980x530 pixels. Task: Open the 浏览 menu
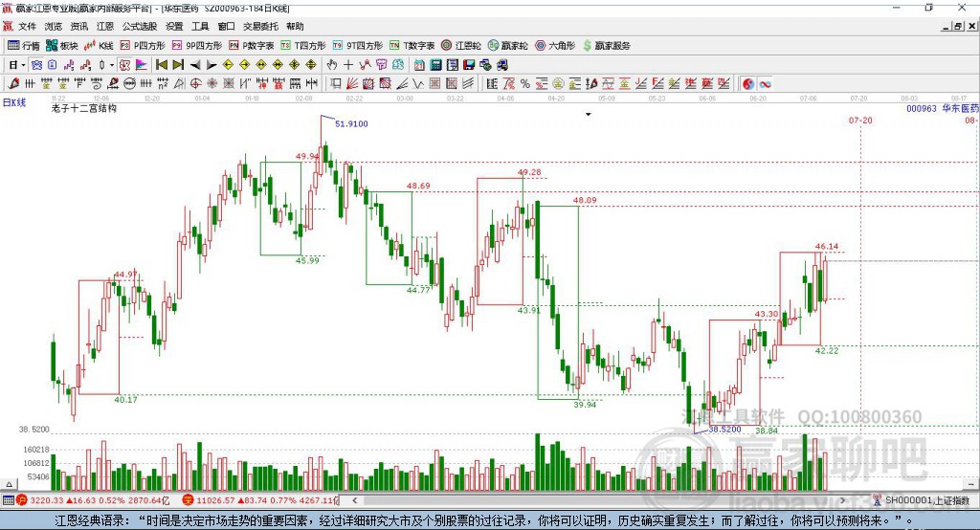[x=54, y=26]
